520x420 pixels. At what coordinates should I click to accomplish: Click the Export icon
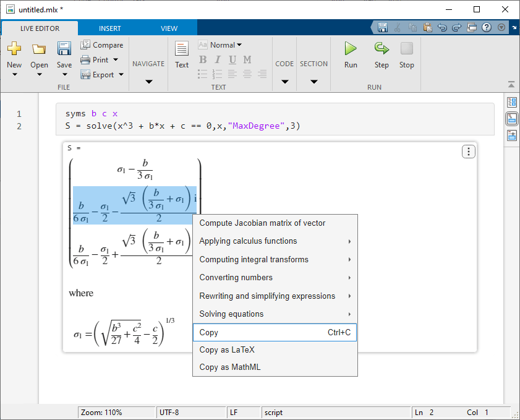(85, 75)
